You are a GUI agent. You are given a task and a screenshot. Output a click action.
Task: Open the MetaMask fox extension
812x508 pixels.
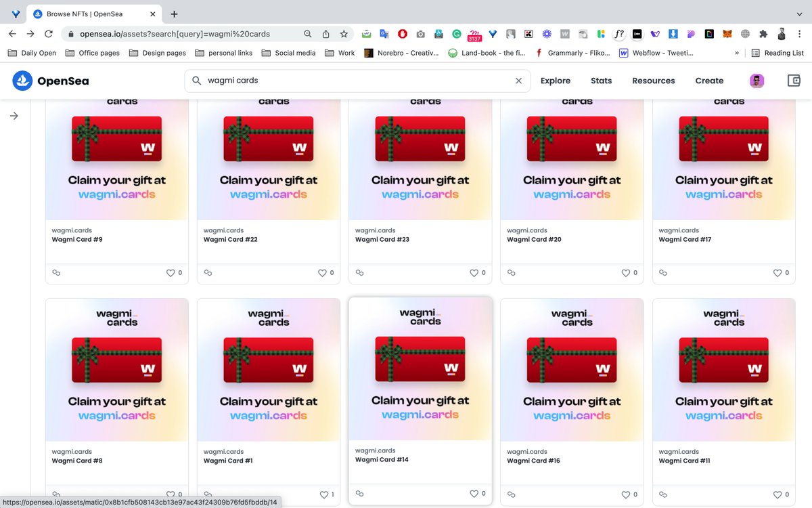727,34
